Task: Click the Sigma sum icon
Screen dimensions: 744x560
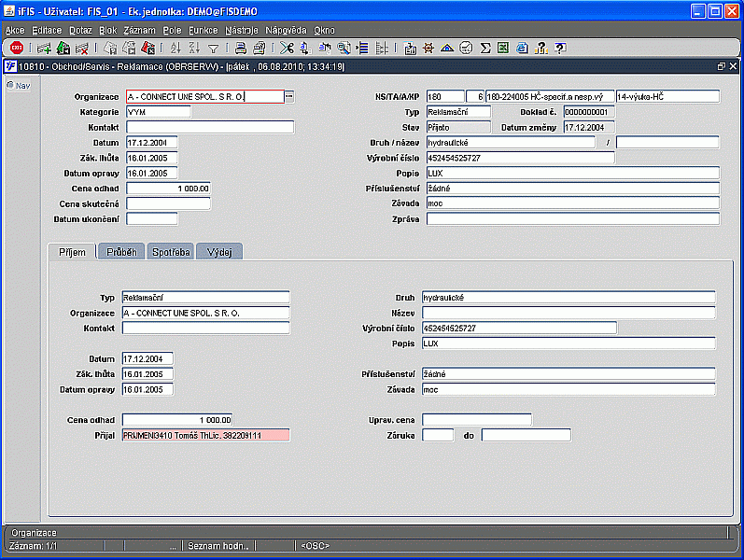Action: (484, 48)
